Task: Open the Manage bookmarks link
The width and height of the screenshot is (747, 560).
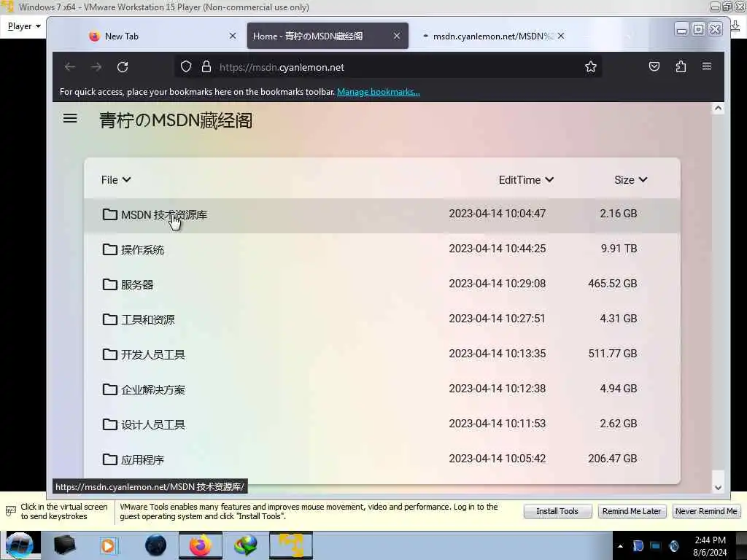Action: point(379,92)
